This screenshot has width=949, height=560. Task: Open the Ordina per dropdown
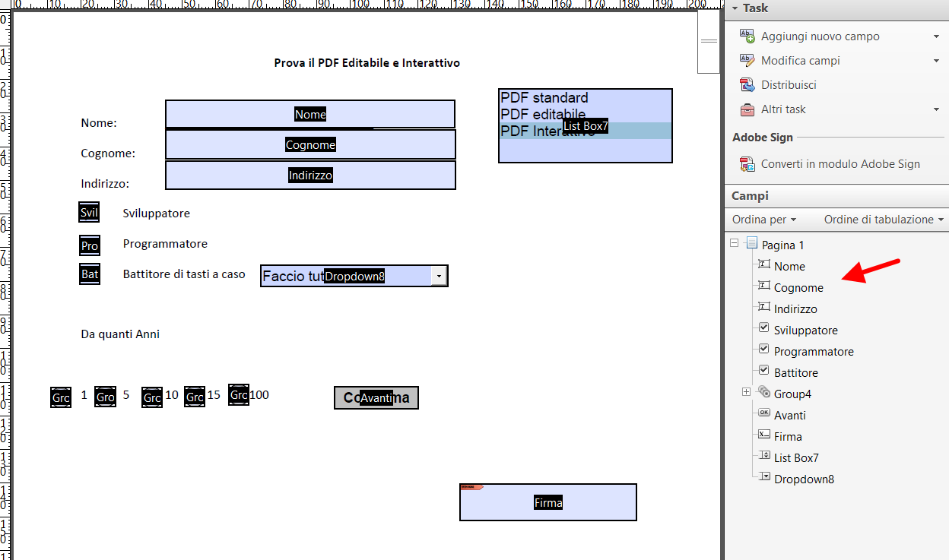point(764,220)
